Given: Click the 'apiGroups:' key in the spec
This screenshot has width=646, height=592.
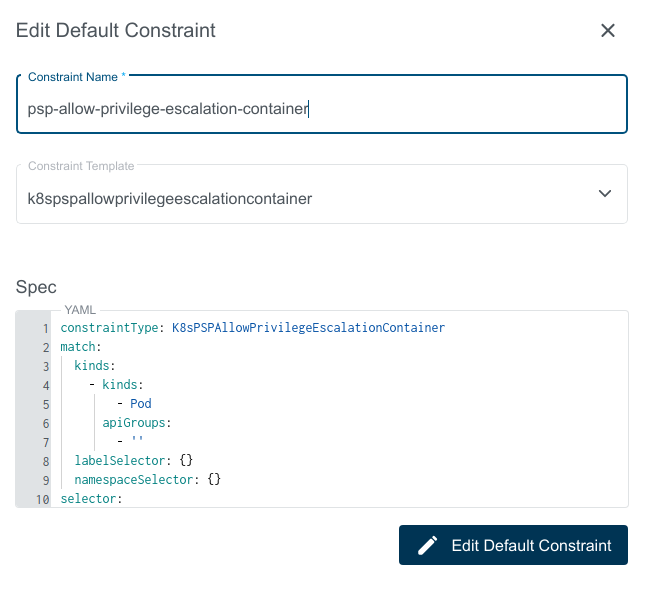Looking at the screenshot, I should (137, 423).
